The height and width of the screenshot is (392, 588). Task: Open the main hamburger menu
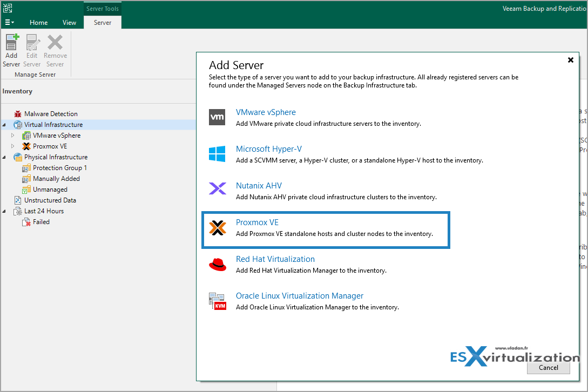click(9, 23)
